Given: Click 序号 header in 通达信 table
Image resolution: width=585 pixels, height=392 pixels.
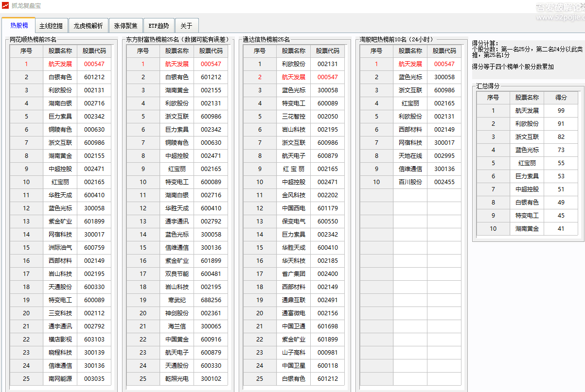Looking at the screenshot, I should click(x=260, y=51).
